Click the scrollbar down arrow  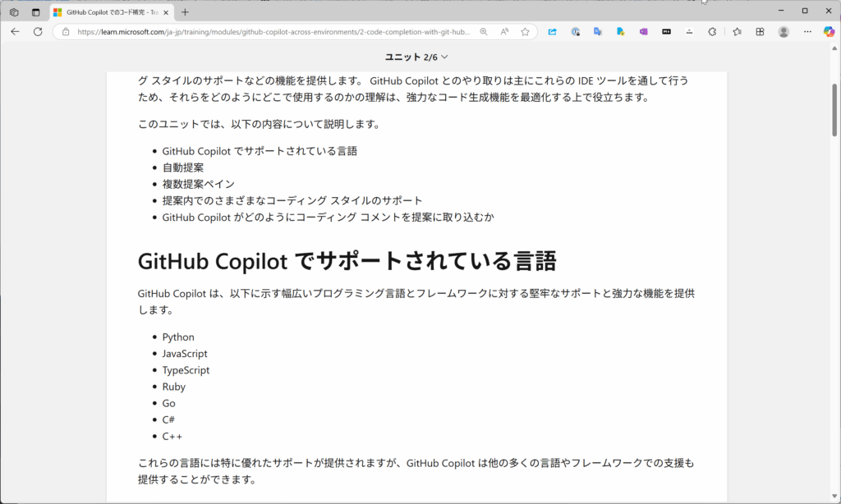(834, 497)
